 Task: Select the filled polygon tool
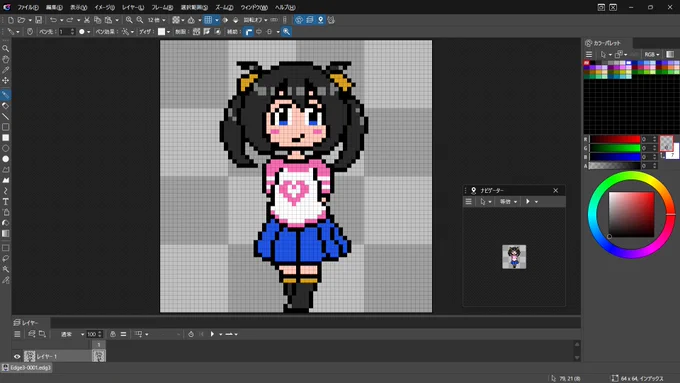click(6, 180)
